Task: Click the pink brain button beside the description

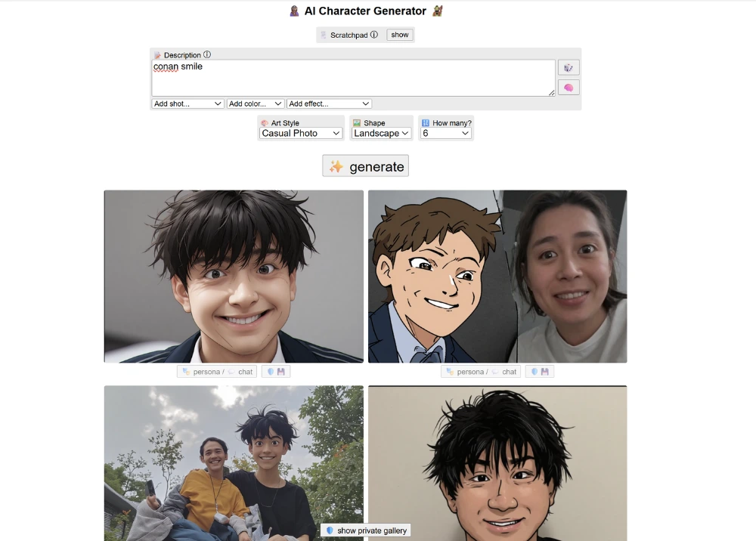Action: tap(569, 88)
